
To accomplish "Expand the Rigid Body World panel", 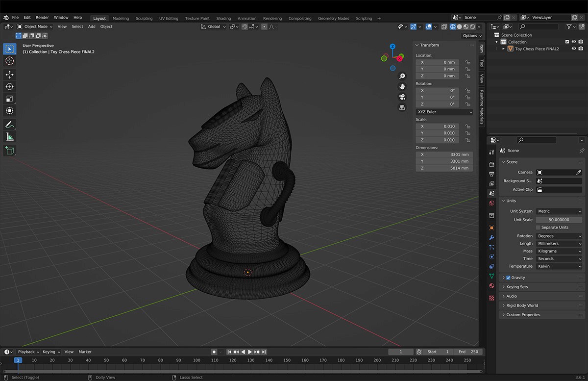I will point(522,305).
